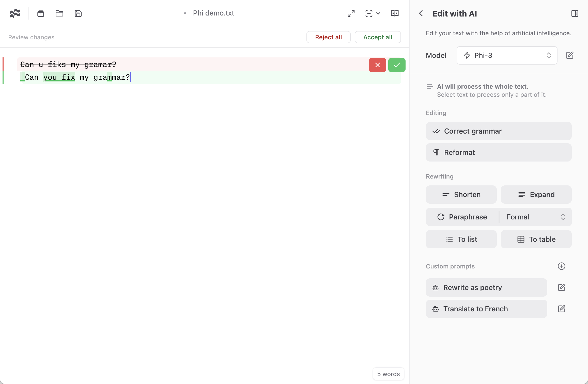Open the Formal tone dropdown
The height and width of the screenshot is (384, 588).
(535, 217)
